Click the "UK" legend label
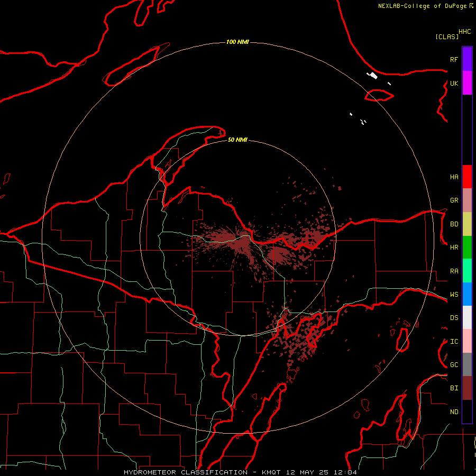The image size is (476, 476). pyautogui.click(x=454, y=83)
